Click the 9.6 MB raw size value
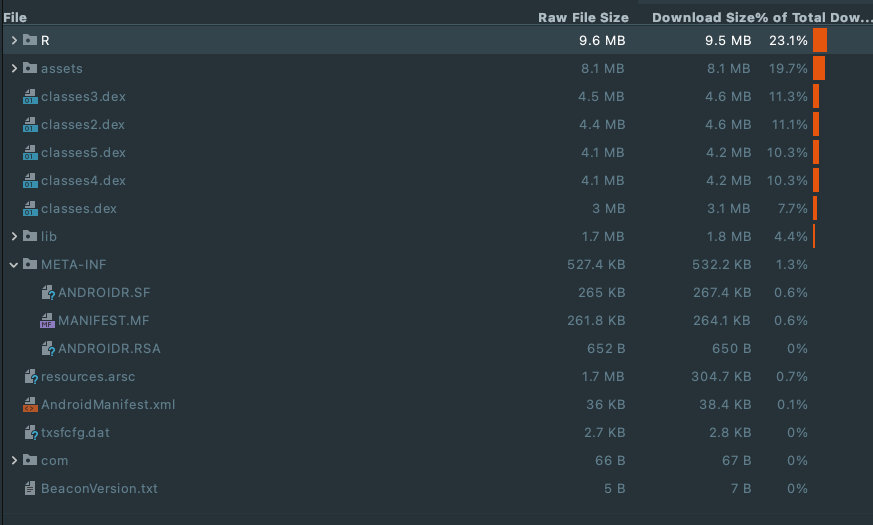The width and height of the screenshot is (873, 525). (602, 41)
